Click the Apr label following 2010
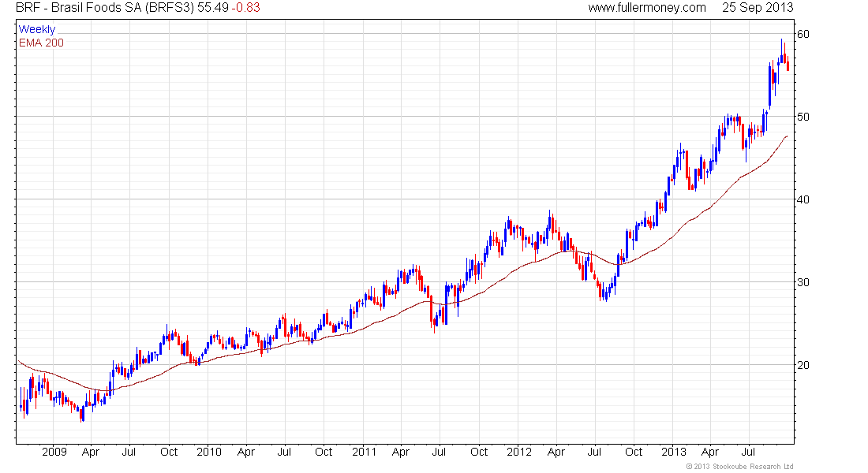 point(245,452)
